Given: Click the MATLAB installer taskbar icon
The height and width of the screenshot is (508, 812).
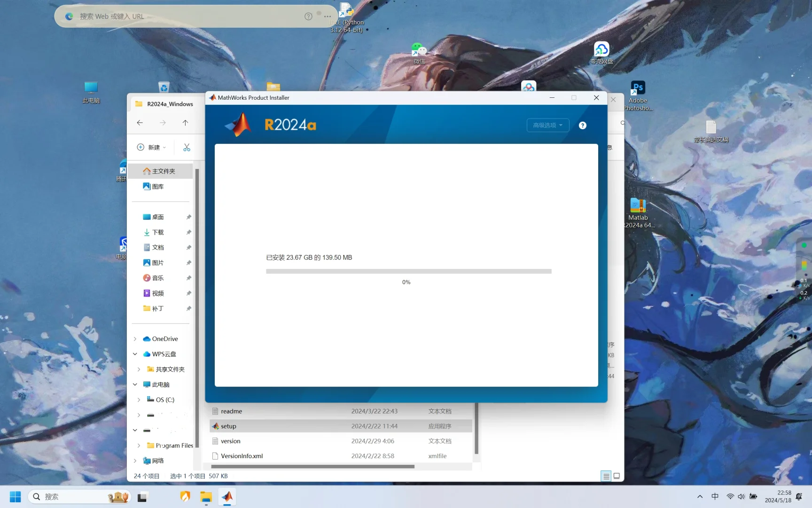Looking at the screenshot, I should click(x=227, y=497).
